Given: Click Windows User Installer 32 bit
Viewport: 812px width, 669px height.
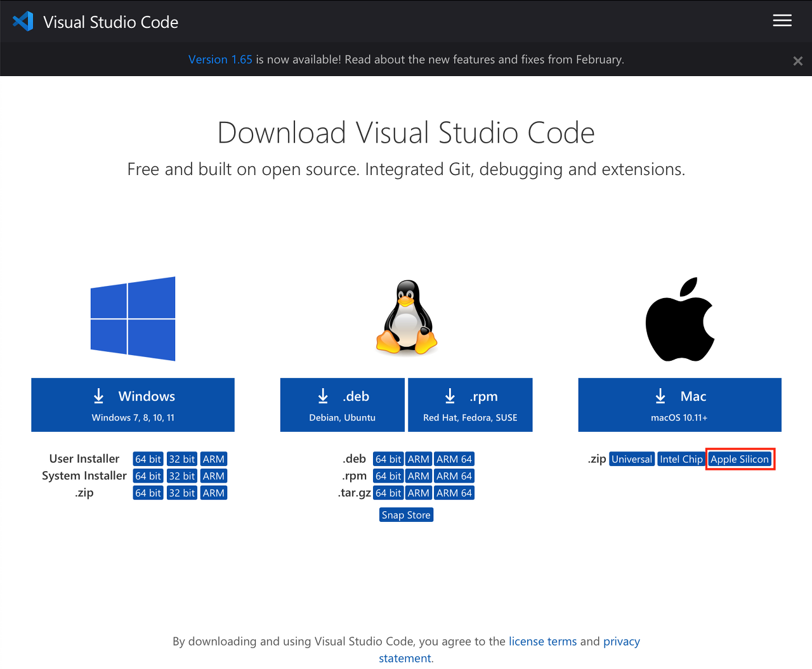Looking at the screenshot, I should tap(182, 459).
